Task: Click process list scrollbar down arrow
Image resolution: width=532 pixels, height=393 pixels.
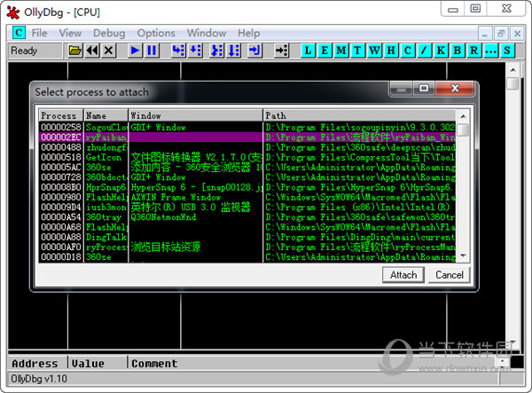Action: (x=463, y=255)
